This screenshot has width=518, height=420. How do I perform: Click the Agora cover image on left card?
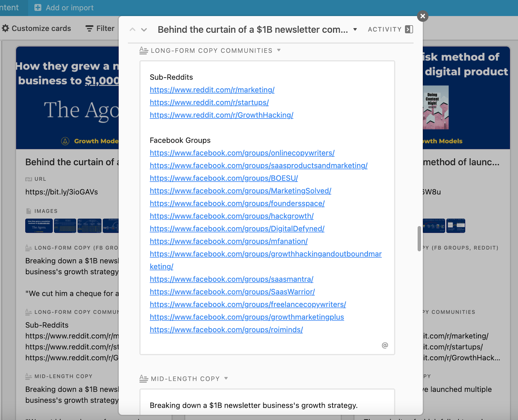[68, 98]
